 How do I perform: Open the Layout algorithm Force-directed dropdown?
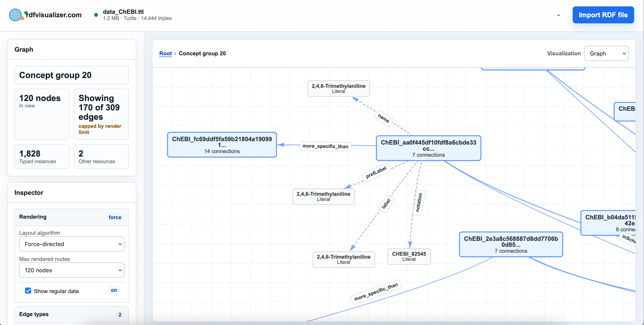click(x=72, y=244)
